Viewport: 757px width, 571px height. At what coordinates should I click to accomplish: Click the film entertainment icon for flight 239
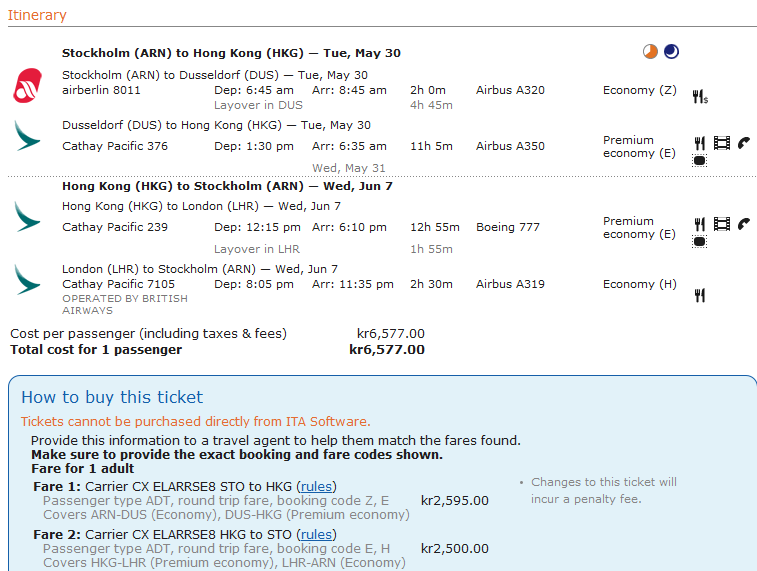[721, 224]
